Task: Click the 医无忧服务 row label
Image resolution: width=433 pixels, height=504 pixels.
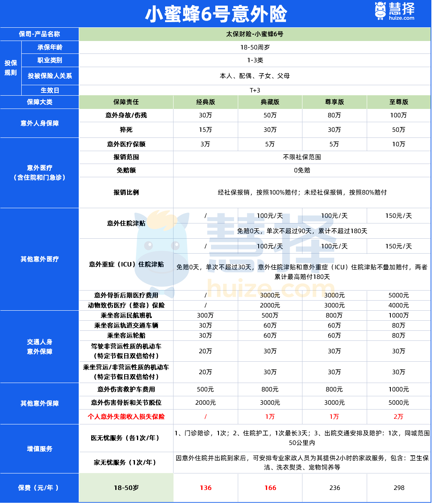Action: click(x=126, y=438)
